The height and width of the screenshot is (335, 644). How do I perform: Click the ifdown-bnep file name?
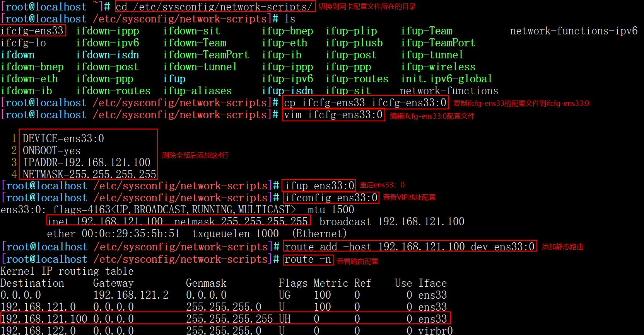click(x=32, y=67)
